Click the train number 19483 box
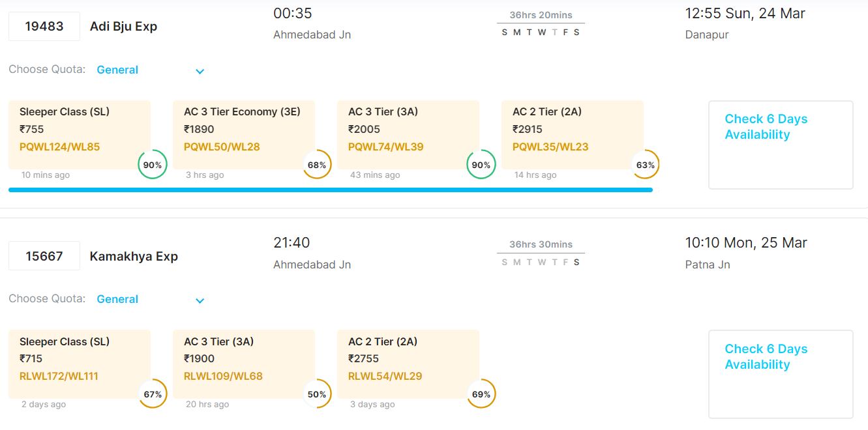Screen dimensions: 868x430 [x=44, y=27]
